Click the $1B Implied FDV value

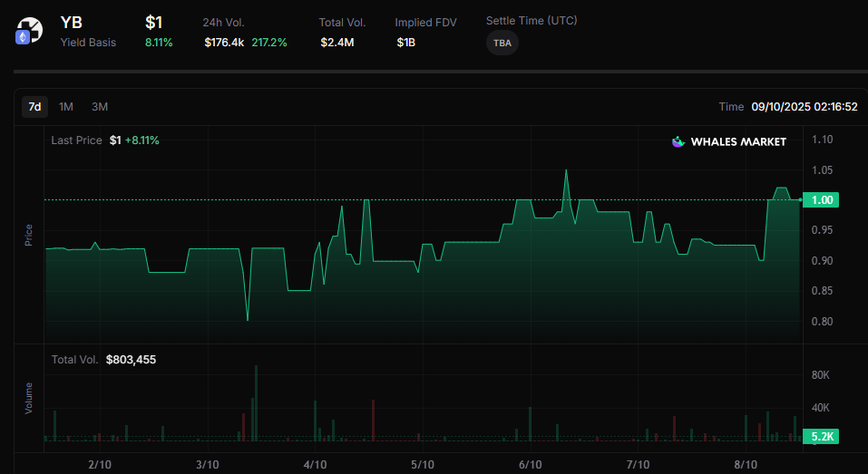[x=405, y=43]
